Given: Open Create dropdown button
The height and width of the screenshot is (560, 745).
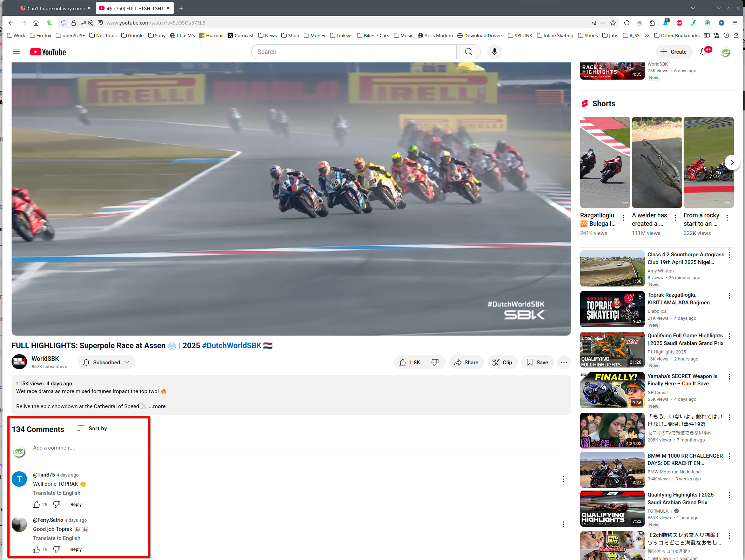Looking at the screenshot, I should 674,52.
